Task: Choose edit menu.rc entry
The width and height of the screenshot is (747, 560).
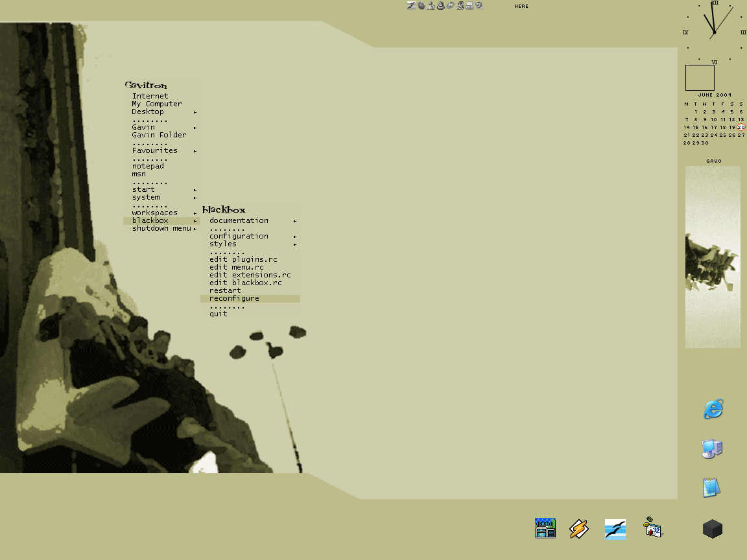Action: (x=237, y=267)
